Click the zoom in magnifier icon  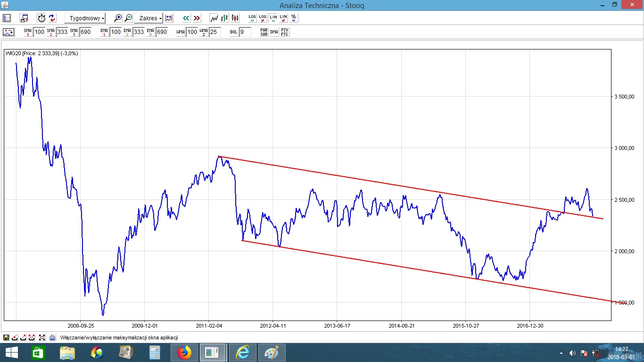118,18
